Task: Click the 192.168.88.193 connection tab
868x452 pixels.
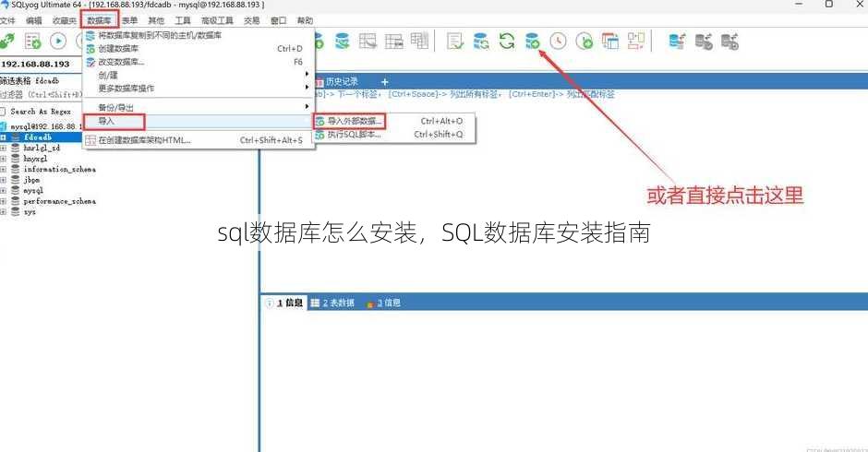Action: coord(35,65)
